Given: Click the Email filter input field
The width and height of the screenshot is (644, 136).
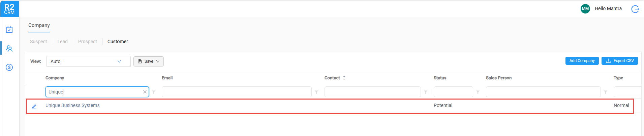Looking at the screenshot, I should (x=237, y=92).
